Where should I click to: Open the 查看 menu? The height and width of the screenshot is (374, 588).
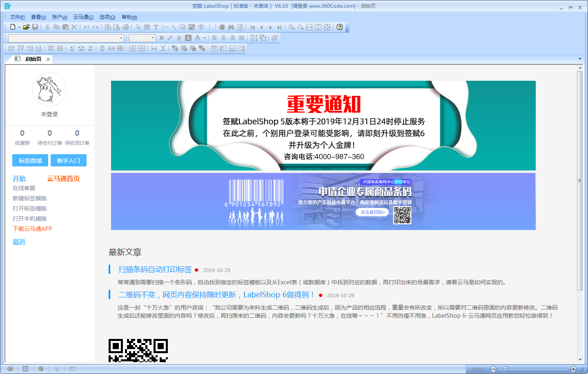(38, 17)
